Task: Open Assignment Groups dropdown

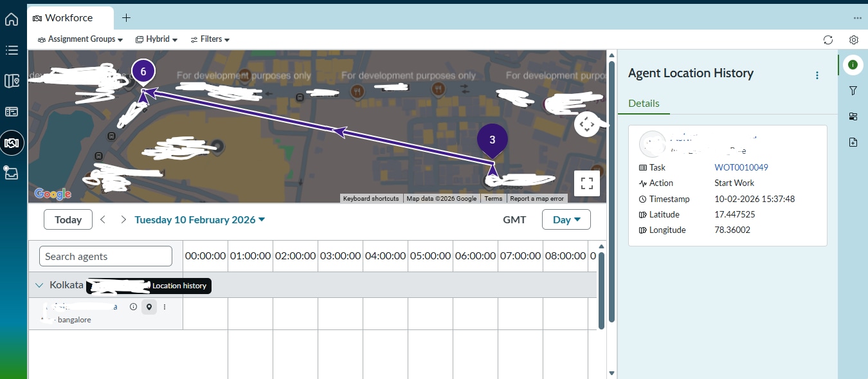Action: 80,39
